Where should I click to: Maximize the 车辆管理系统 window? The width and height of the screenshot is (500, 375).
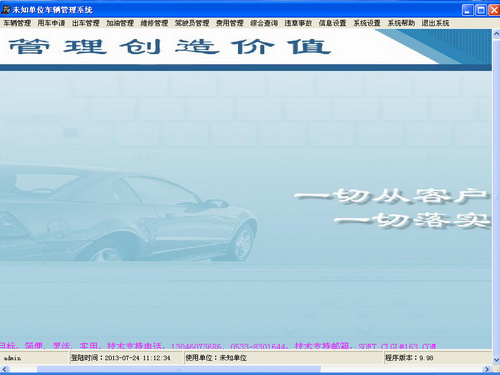click(x=481, y=10)
